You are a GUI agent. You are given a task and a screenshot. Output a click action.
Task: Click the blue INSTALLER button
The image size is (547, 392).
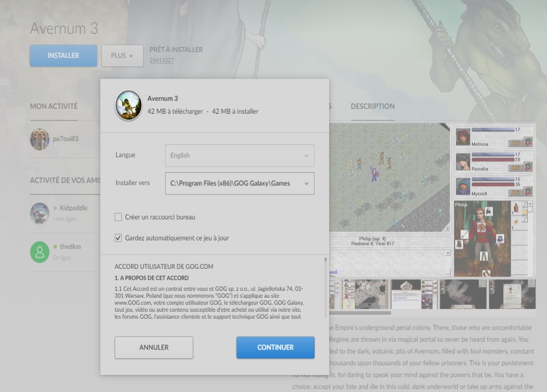pos(63,56)
